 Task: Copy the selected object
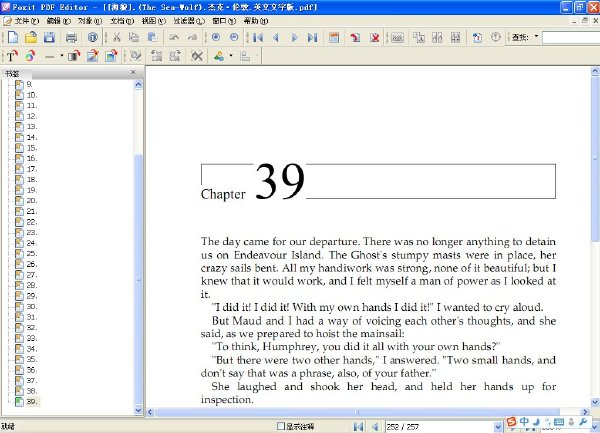pos(134,37)
